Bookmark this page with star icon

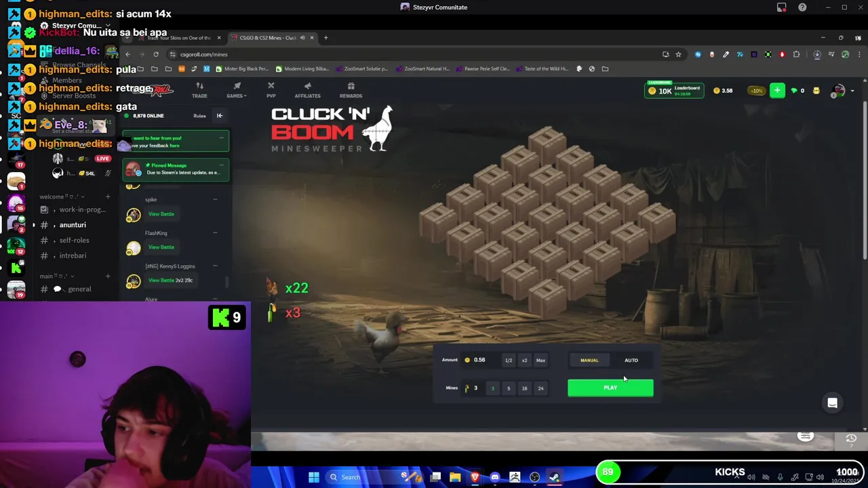pyautogui.click(x=678, y=54)
